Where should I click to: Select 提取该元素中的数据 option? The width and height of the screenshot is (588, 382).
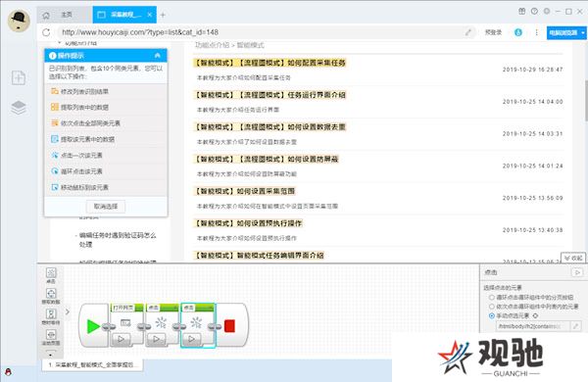coord(106,139)
